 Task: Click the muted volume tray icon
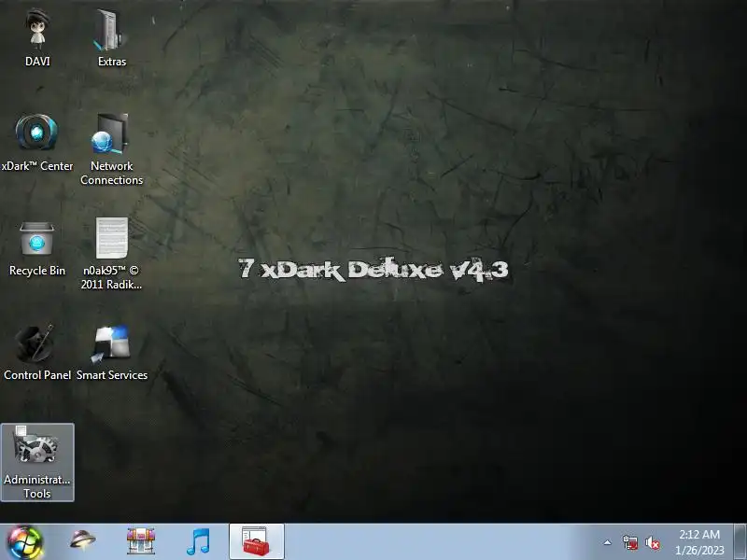click(x=652, y=542)
